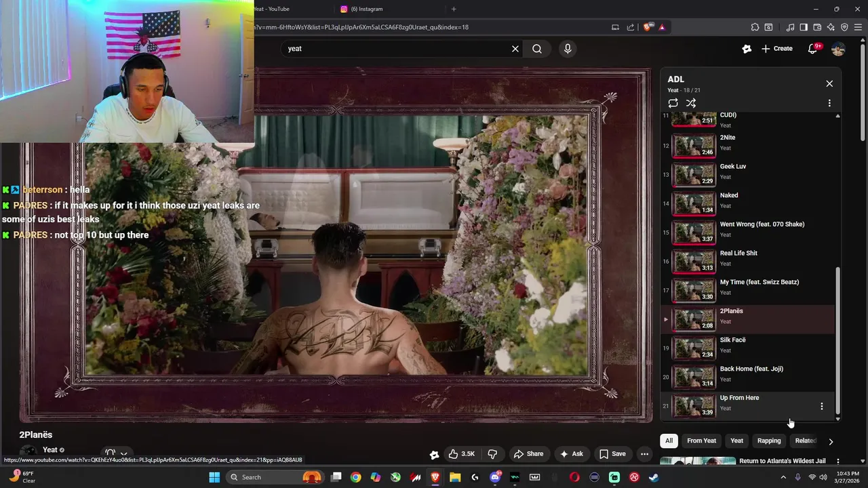The width and height of the screenshot is (868, 488).
Task: Open Brave Rewards triangle icon
Action: [662, 27]
